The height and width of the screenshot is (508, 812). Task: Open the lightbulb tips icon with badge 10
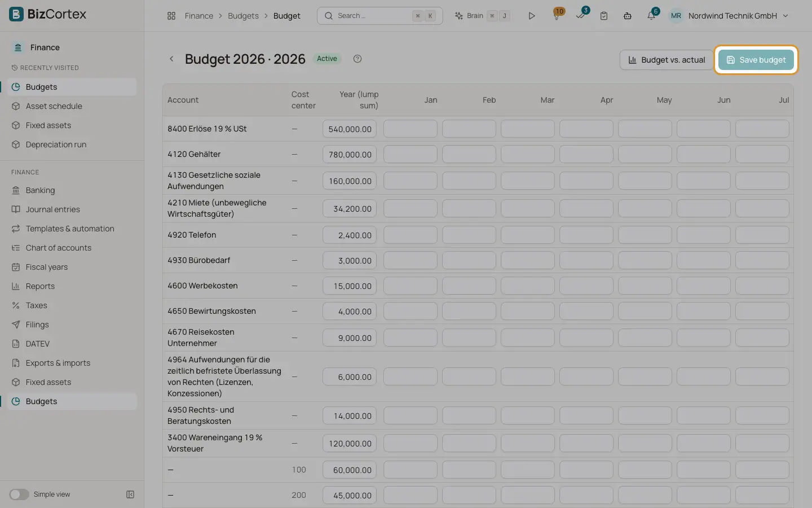pyautogui.click(x=557, y=16)
